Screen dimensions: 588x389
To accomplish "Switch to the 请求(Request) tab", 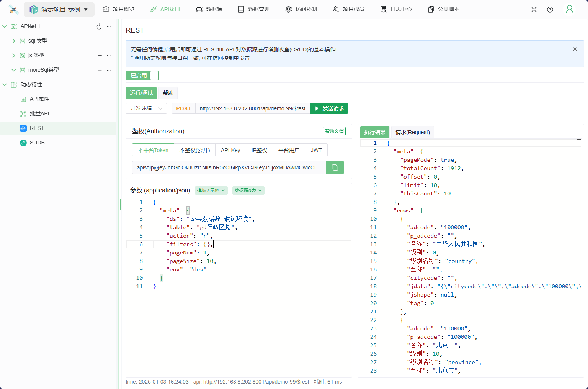I will click(x=412, y=132).
